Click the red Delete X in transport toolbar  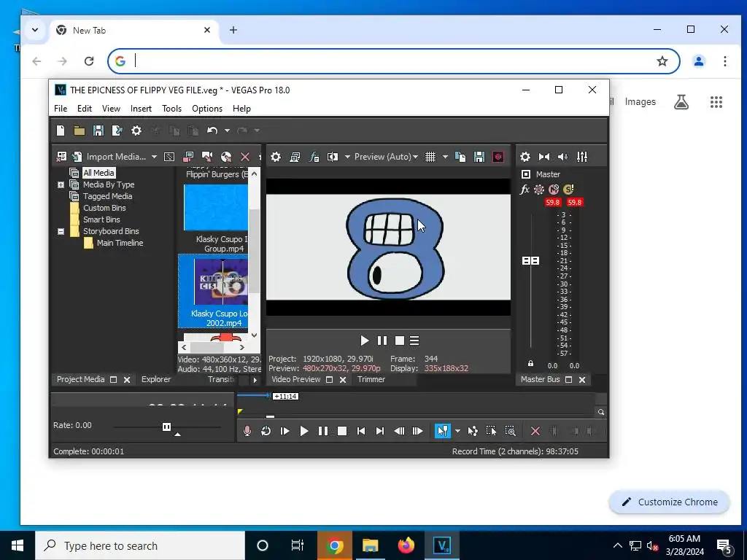[535, 431]
